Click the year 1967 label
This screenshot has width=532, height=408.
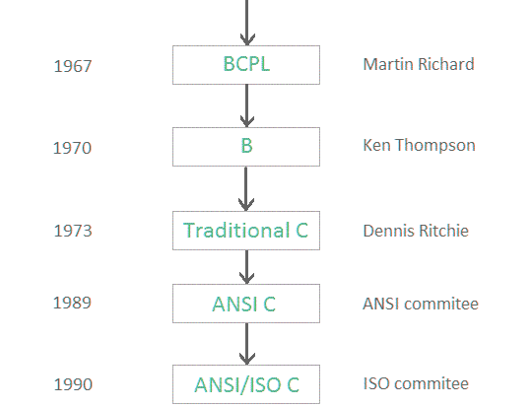pyautogui.click(x=73, y=66)
